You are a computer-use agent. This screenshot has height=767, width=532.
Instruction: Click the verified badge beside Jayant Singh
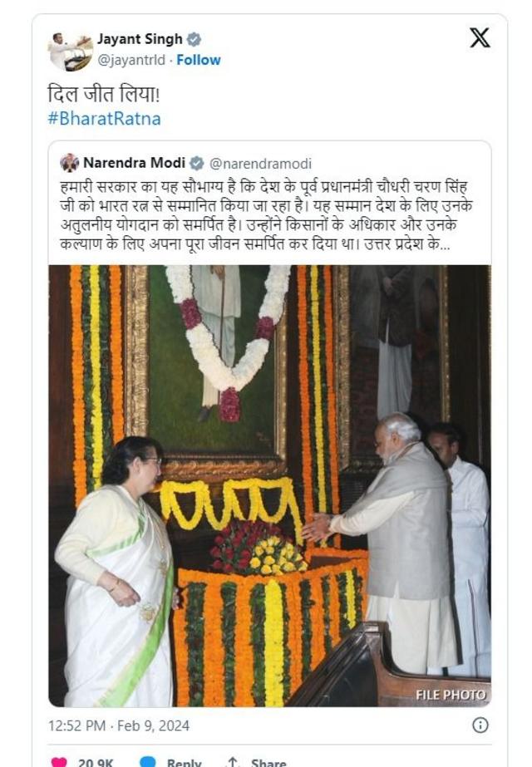(x=195, y=39)
